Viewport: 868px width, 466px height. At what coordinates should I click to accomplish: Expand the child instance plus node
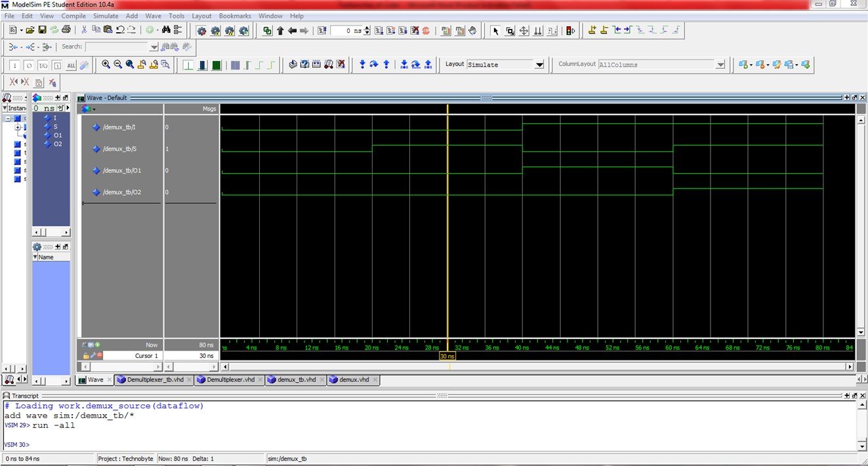(17, 127)
